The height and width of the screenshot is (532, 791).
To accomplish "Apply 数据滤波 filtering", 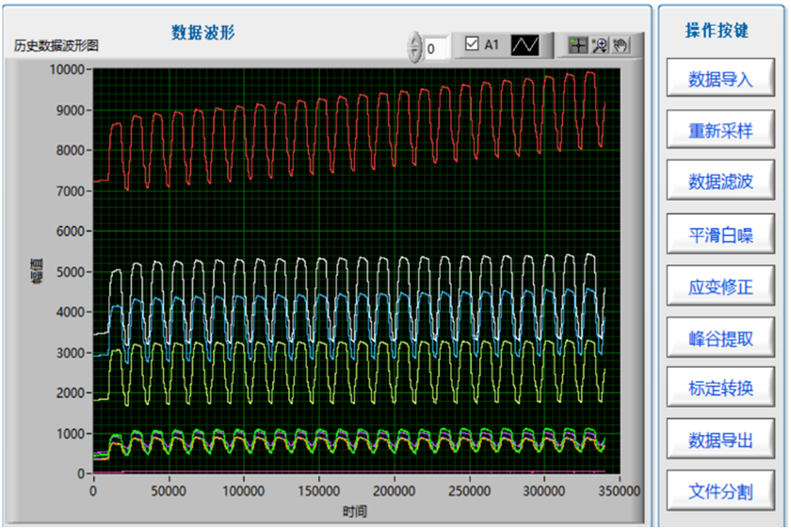I will [x=720, y=182].
